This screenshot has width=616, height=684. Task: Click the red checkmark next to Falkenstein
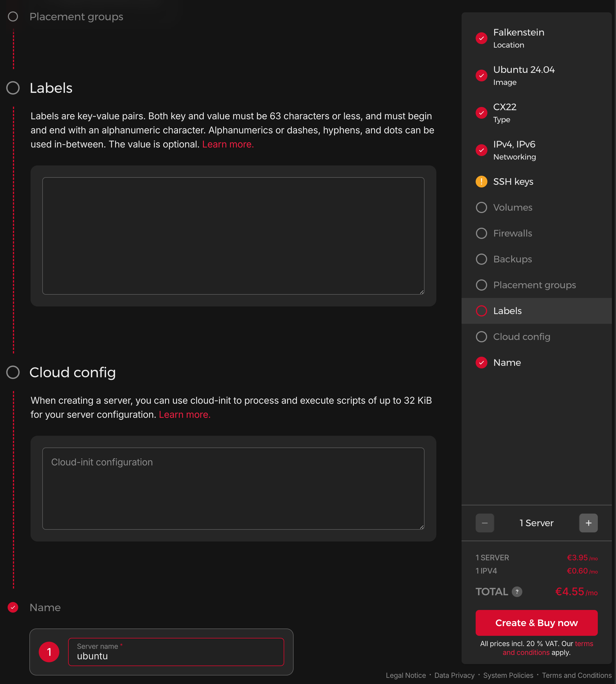481,38
